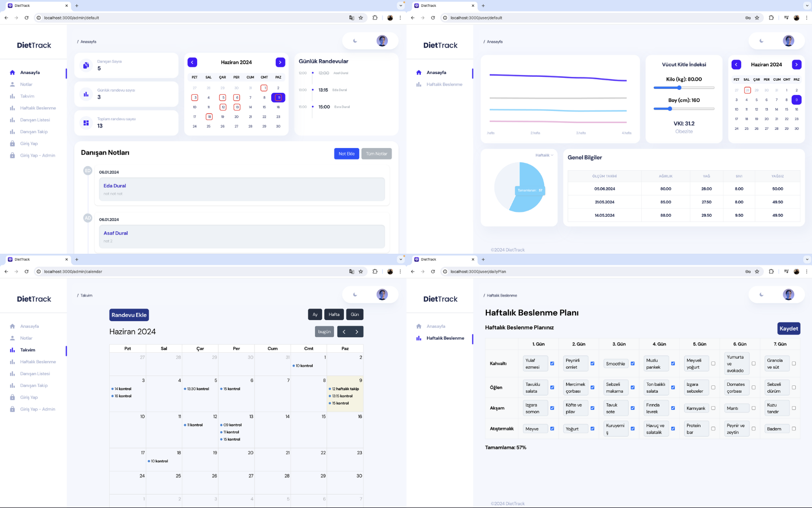Open Notlar in the Takvim page sidebar
This screenshot has height=508, width=812.
[26, 338]
